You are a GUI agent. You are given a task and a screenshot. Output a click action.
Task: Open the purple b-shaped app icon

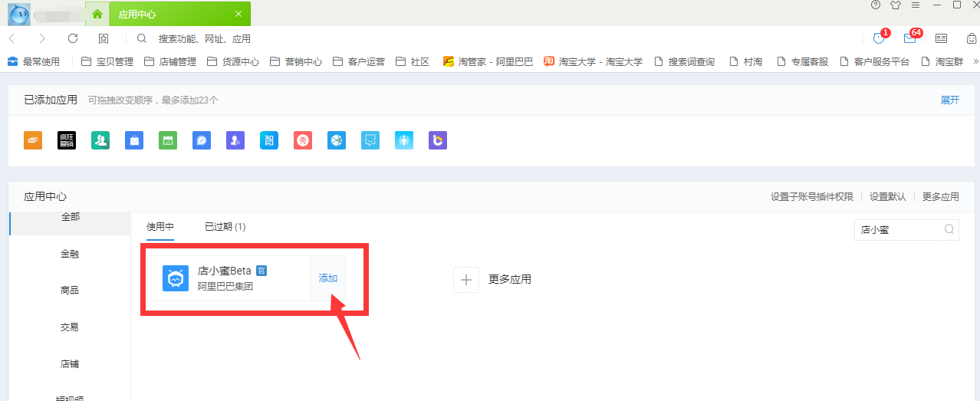(x=438, y=140)
